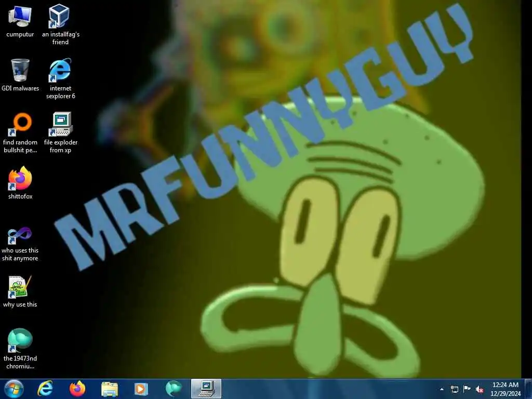Open Windows Explorer folder icon on taskbar
Viewport: 532px width, 399px height.
(109, 389)
